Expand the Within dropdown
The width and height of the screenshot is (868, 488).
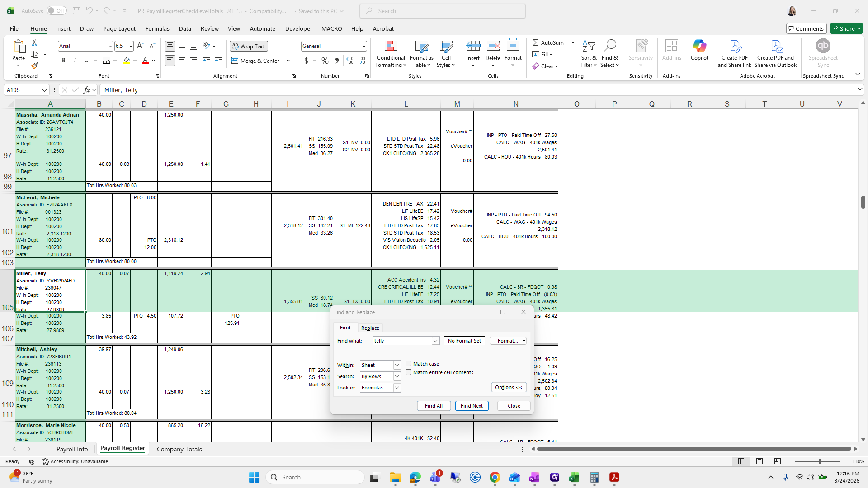(396, 365)
